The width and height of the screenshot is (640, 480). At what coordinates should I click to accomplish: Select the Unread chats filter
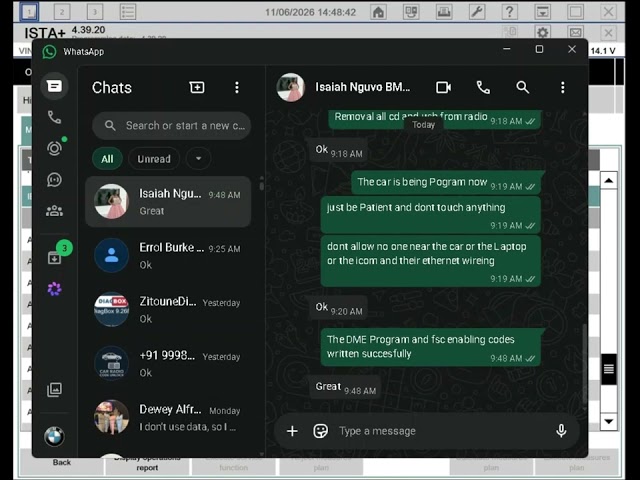[x=154, y=159]
